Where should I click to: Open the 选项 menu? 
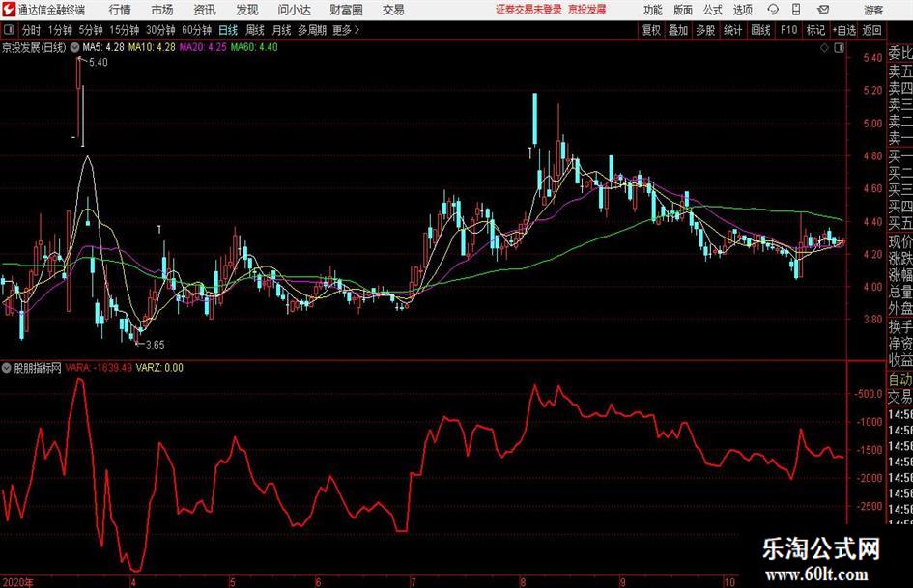coord(742,10)
